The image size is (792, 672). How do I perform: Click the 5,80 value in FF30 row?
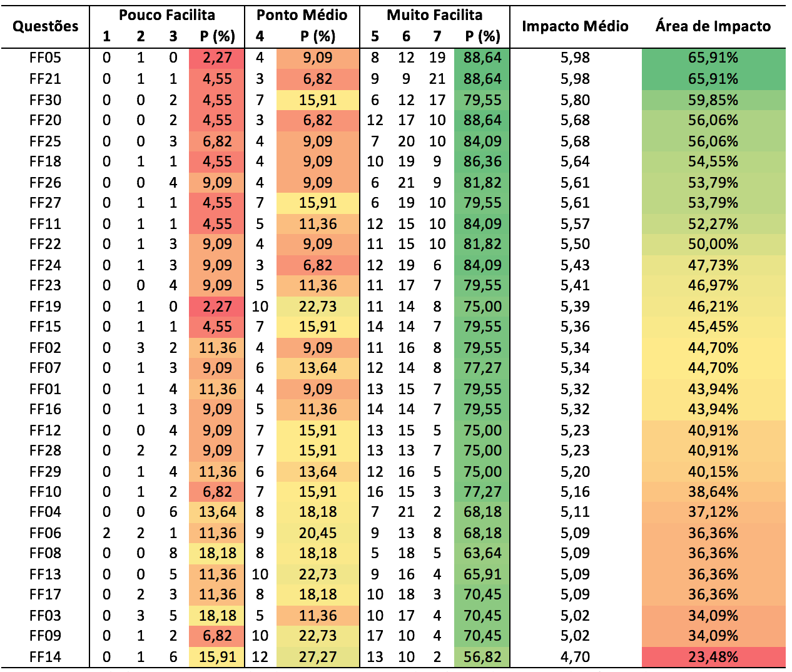point(575,99)
